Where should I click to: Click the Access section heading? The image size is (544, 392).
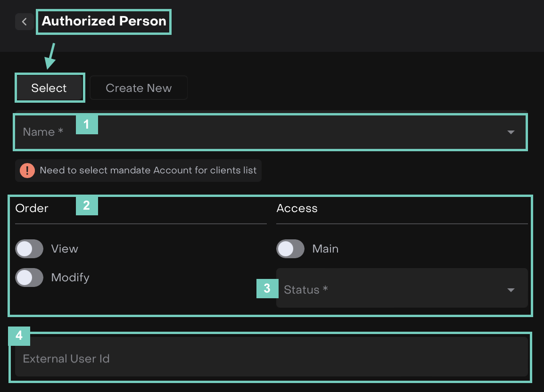point(297,208)
